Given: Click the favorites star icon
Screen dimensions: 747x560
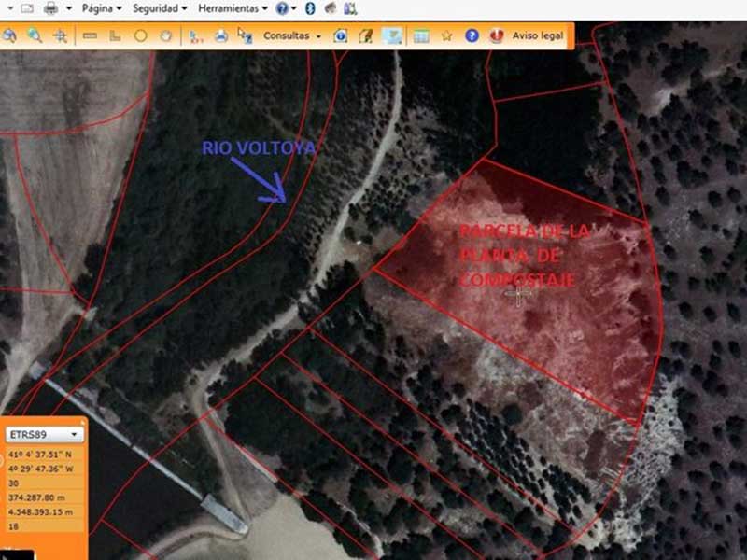Looking at the screenshot, I should pos(446,36).
